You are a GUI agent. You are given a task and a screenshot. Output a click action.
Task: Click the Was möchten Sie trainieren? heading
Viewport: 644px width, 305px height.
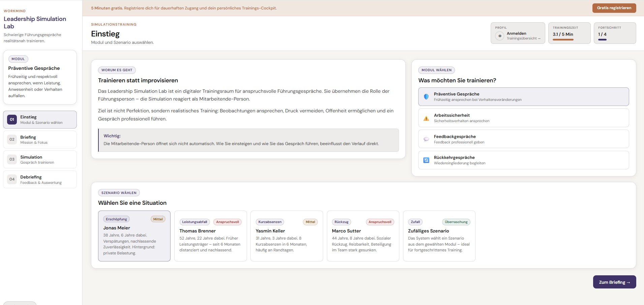pos(457,80)
